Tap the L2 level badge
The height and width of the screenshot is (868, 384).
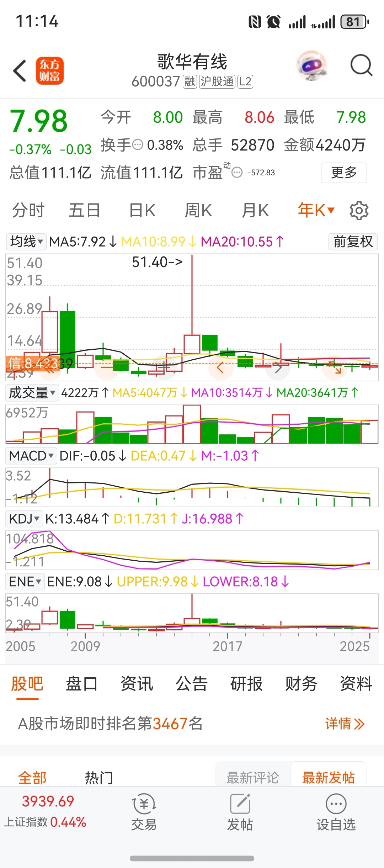click(245, 81)
